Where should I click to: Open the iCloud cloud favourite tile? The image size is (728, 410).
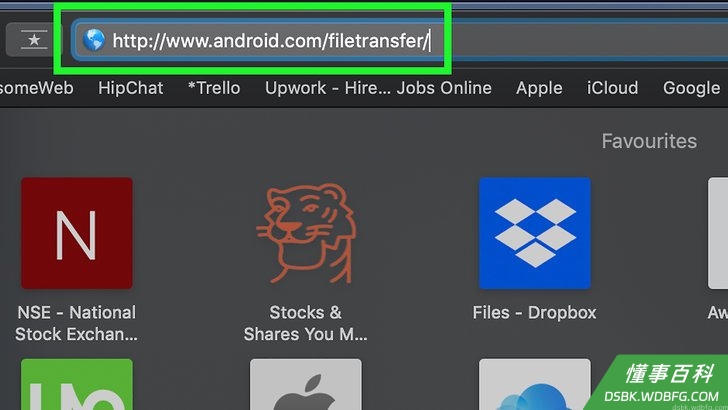[535, 384]
